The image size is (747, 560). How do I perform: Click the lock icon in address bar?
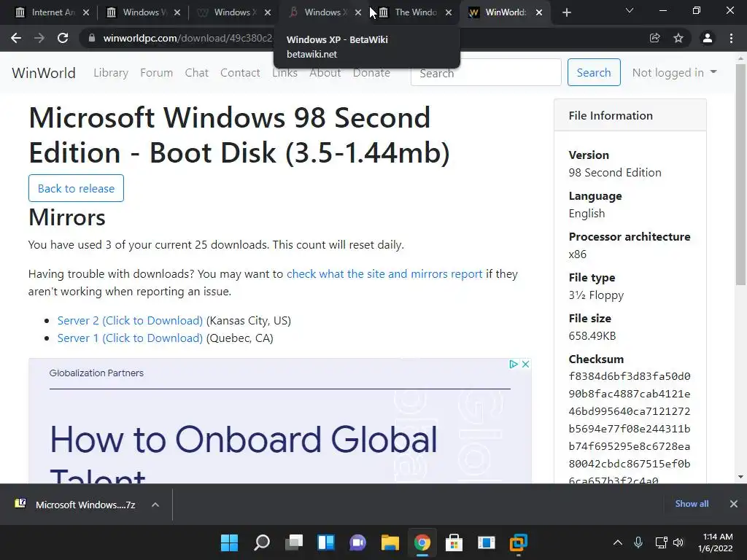click(92, 38)
